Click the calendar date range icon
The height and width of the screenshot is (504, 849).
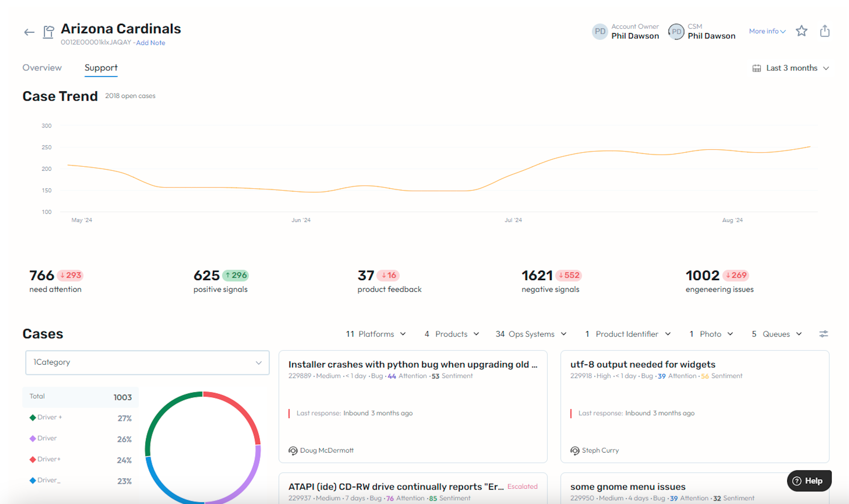pos(757,68)
